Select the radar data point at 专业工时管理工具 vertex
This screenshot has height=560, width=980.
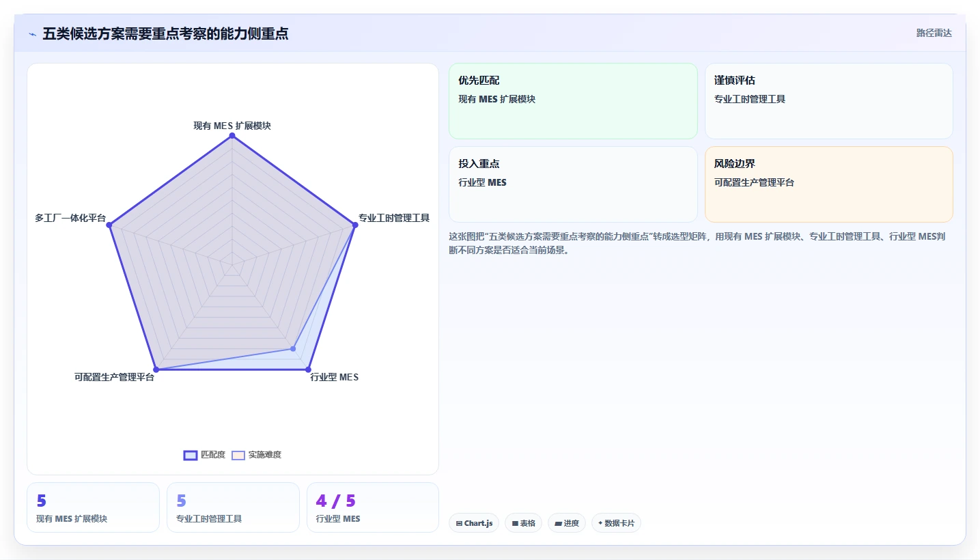click(355, 225)
